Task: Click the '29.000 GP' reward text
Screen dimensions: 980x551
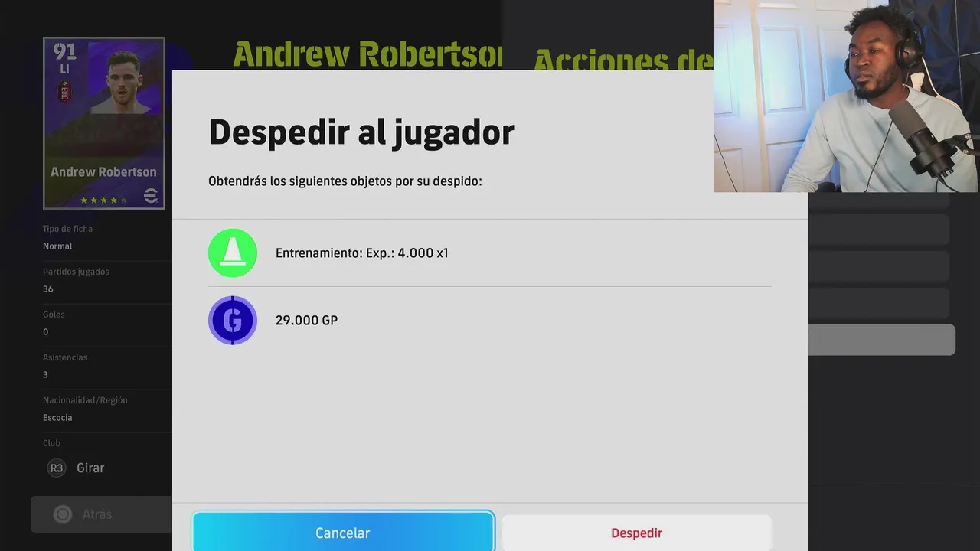Action: pyautogui.click(x=306, y=320)
